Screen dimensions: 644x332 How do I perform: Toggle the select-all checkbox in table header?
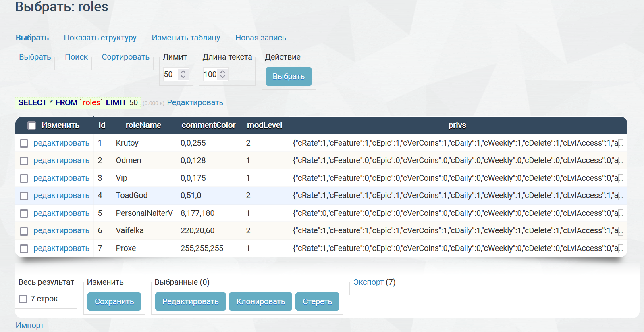click(x=31, y=125)
